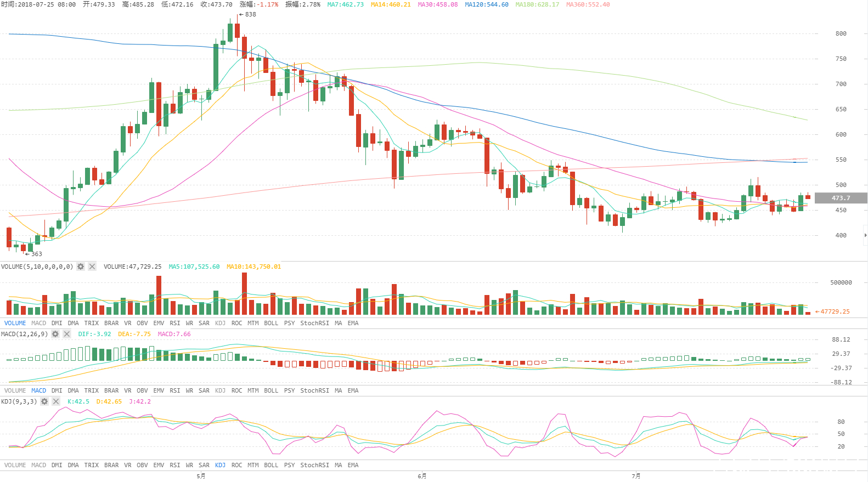The image size is (868, 482).
Task: Click the 6月 date axis label
Action: pyautogui.click(x=422, y=476)
